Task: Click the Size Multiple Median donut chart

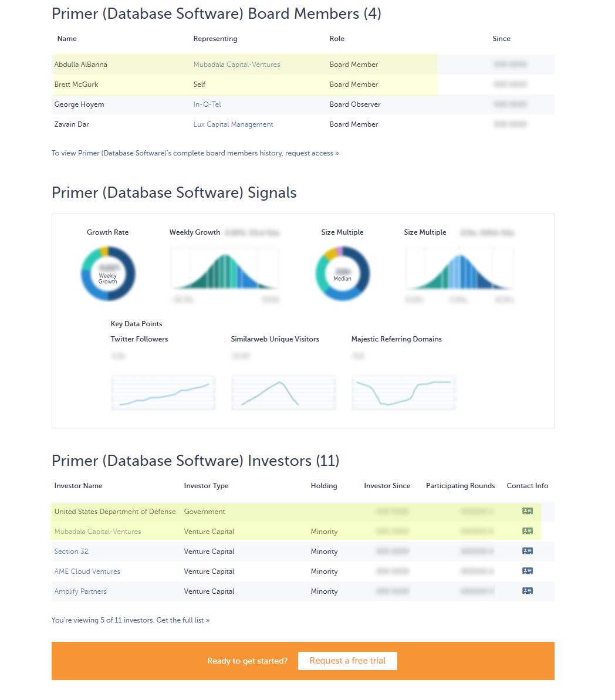Action: (x=343, y=273)
